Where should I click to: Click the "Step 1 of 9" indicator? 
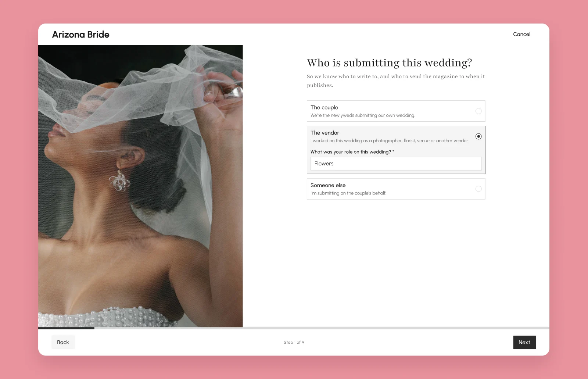tap(294, 342)
